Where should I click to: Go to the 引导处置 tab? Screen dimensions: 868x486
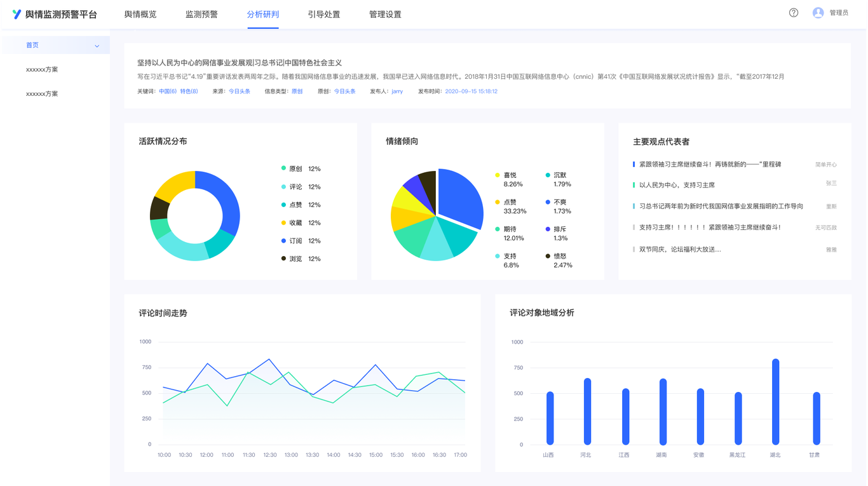click(324, 14)
